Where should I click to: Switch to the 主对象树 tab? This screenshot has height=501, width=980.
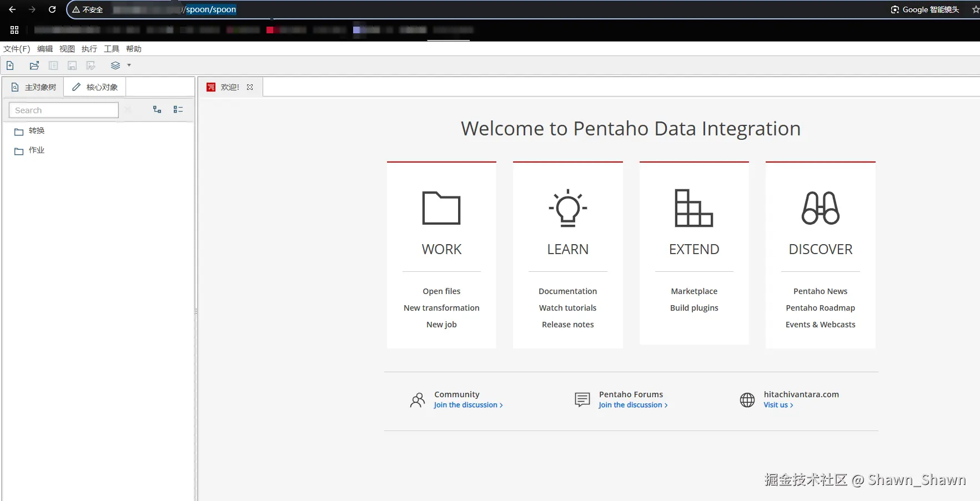pyautogui.click(x=34, y=87)
